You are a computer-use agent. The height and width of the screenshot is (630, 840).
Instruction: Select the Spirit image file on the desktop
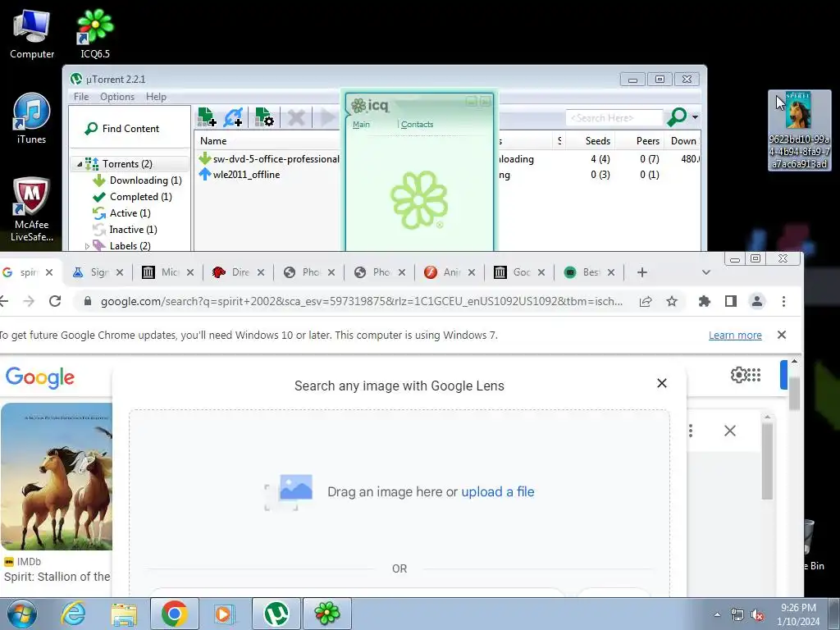click(x=799, y=130)
